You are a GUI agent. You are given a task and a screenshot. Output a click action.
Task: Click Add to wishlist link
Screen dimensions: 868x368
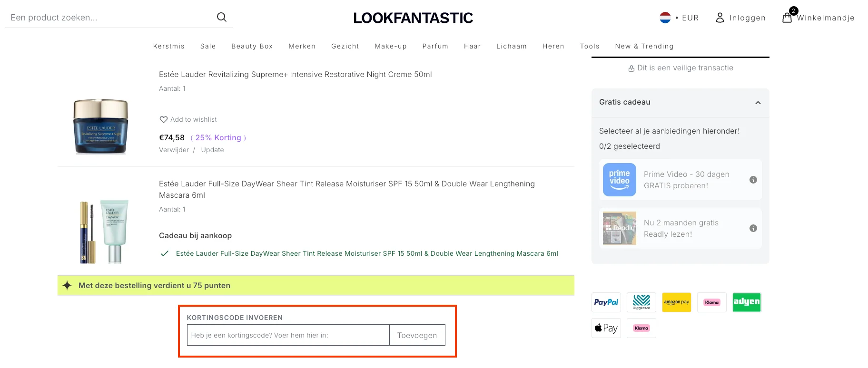[194, 119]
